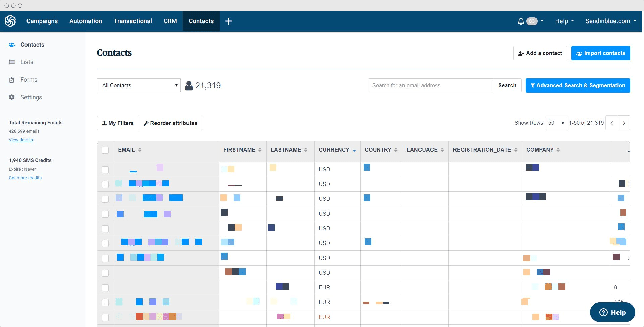Open the floating Help chat bubble

pyautogui.click(x=612, y=312)
